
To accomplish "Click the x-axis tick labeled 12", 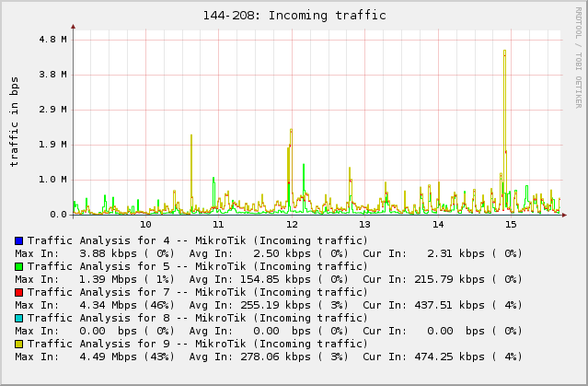I will pyautogui.click(x=292, y=225).
